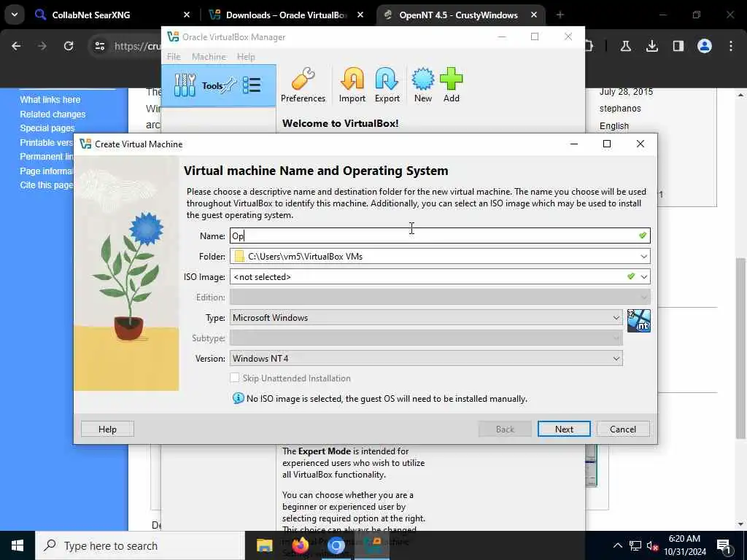Reload the browser page
Viewport: 747px width, 560px height.
point(69,46)
